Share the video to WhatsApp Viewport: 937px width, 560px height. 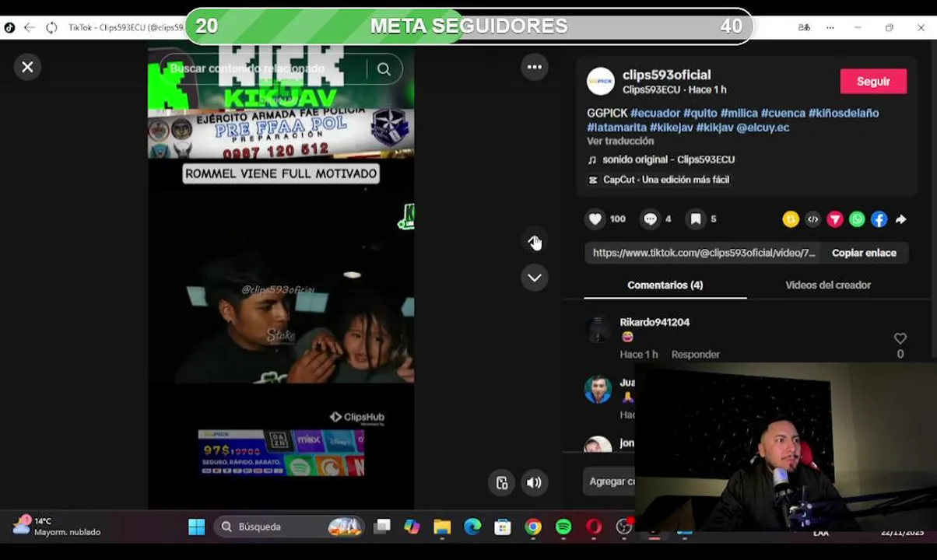click(857, 219)
